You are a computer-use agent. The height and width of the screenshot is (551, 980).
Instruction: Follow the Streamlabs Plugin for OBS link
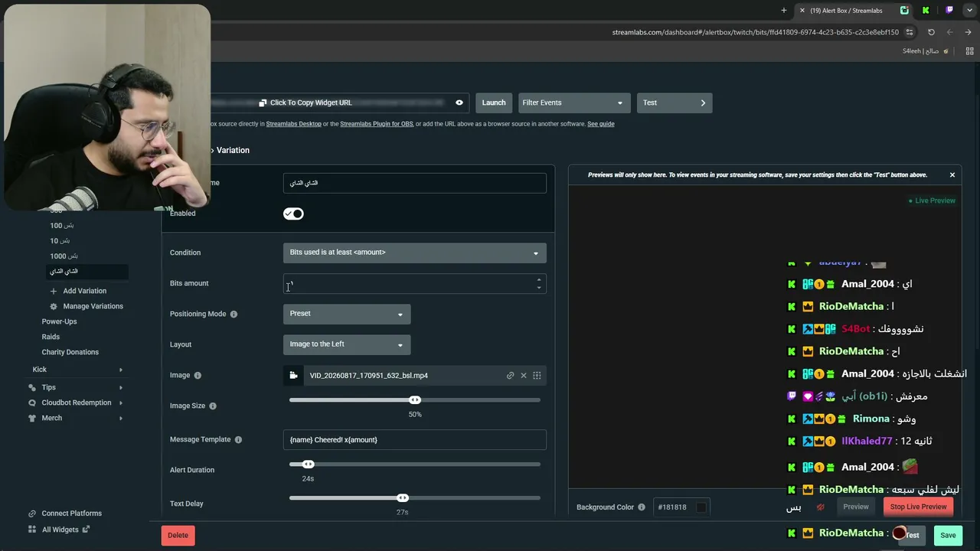[x=376, y=124]
